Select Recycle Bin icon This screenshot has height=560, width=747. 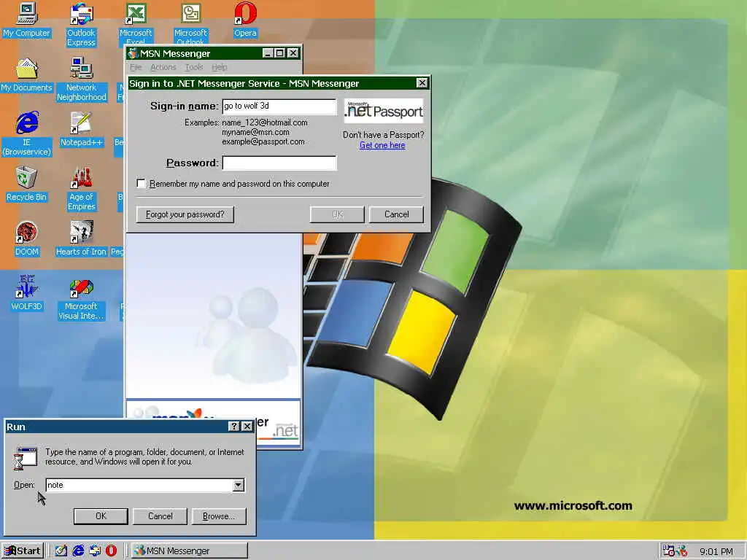[x=27, y=184]
